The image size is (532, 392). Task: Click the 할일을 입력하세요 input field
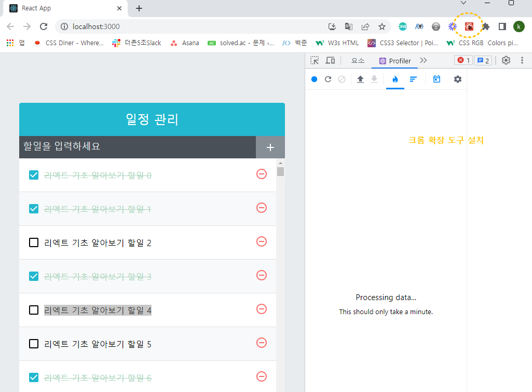click(x=138, y=147)
